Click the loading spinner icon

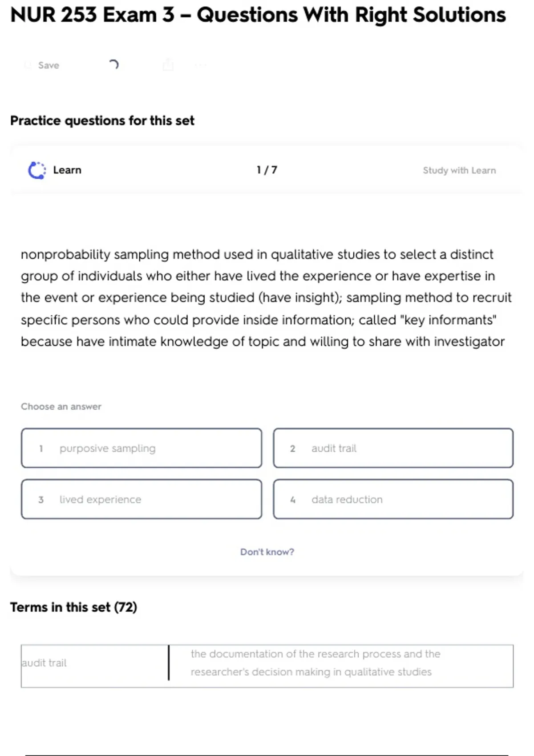(x=113, y=65)
